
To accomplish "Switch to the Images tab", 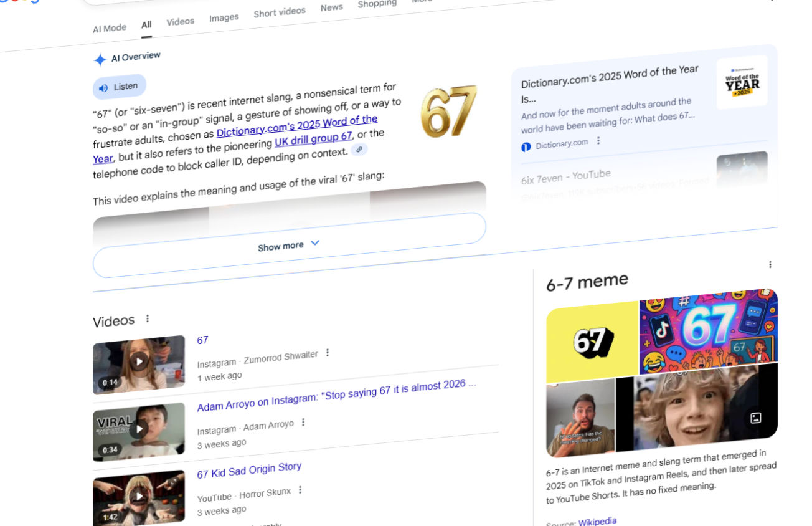I will [224, 17].
